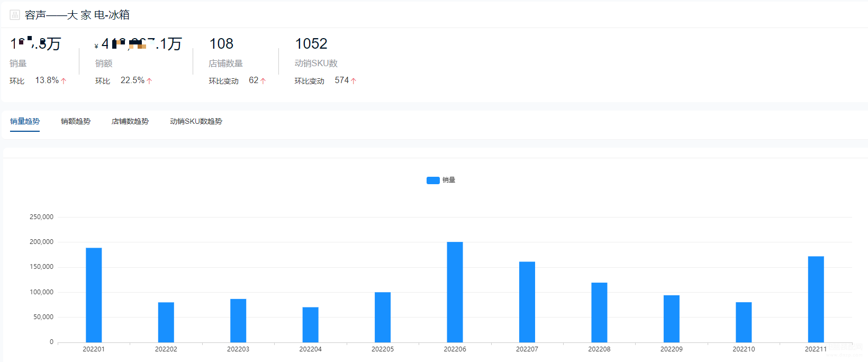Click the 202202 x-axis label

point(166,349)
